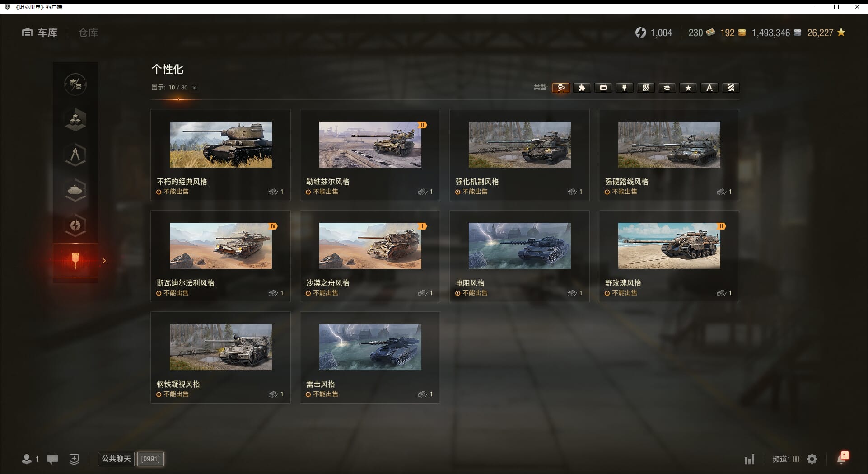The width and height of the screenshot is (868, 474).
Task: Expand the customization category arrow
Action: click(x=104, y=261)
